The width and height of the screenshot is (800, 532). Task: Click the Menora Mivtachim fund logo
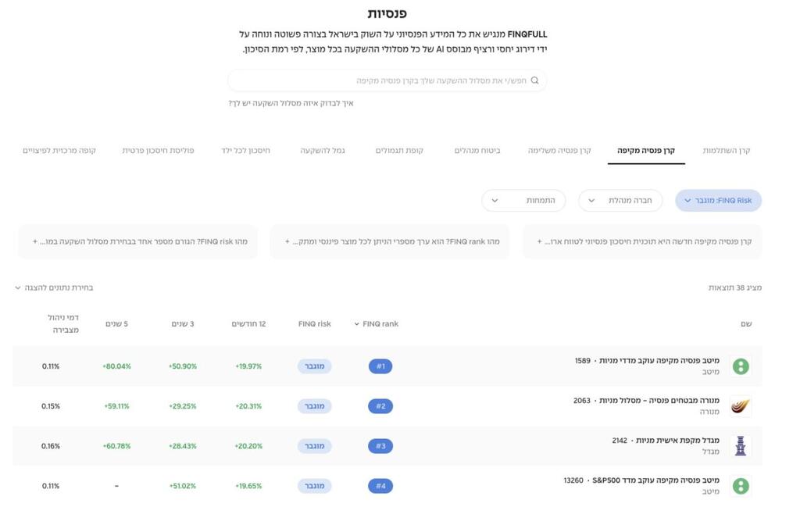pyautogui.click(x=741, y=406)
